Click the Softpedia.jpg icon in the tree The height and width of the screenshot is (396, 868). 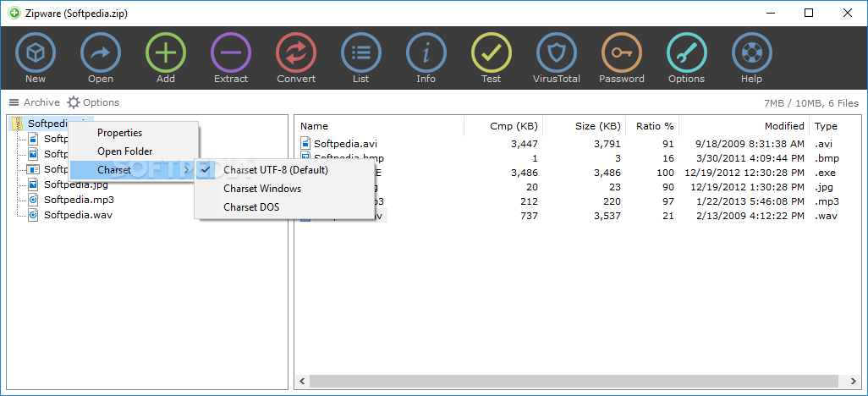click(x=33, y=184)
